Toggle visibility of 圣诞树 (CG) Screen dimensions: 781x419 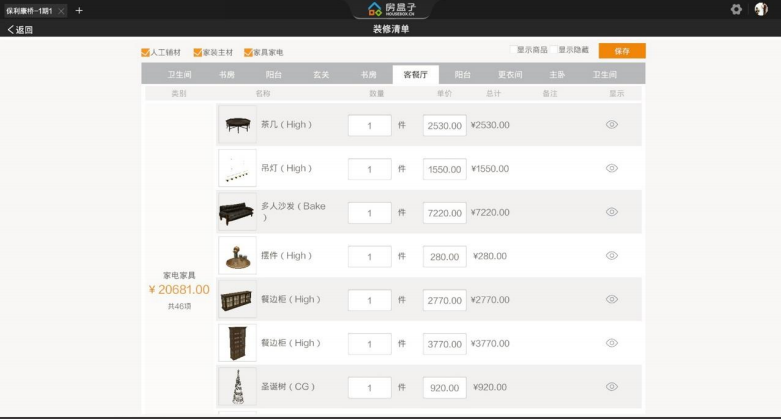point(612,387)
